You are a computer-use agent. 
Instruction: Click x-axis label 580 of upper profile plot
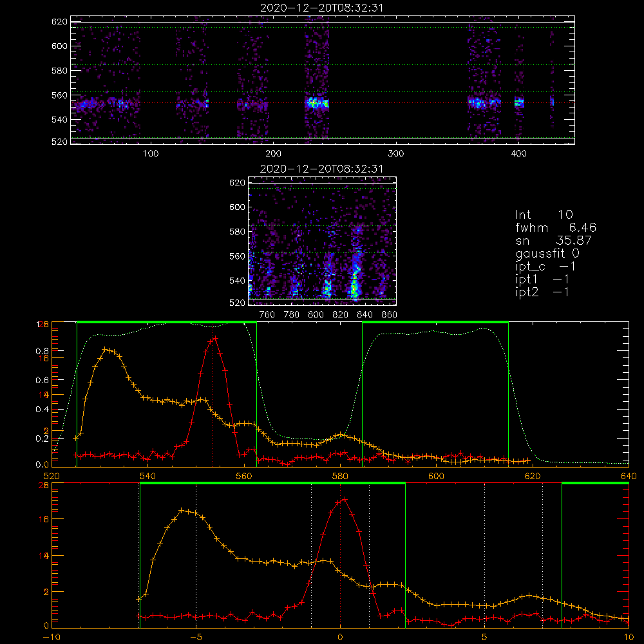point(340,476)
